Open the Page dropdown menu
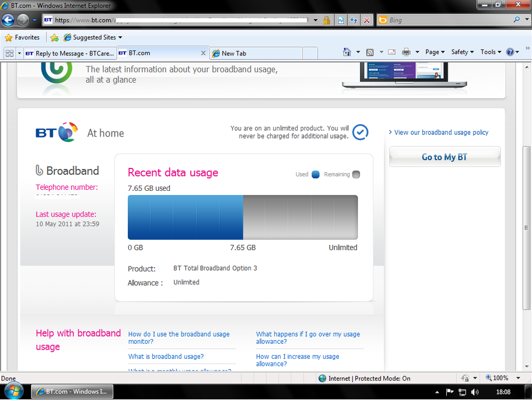The width and height of the screenshot is (532, 403). pos(435,52)
